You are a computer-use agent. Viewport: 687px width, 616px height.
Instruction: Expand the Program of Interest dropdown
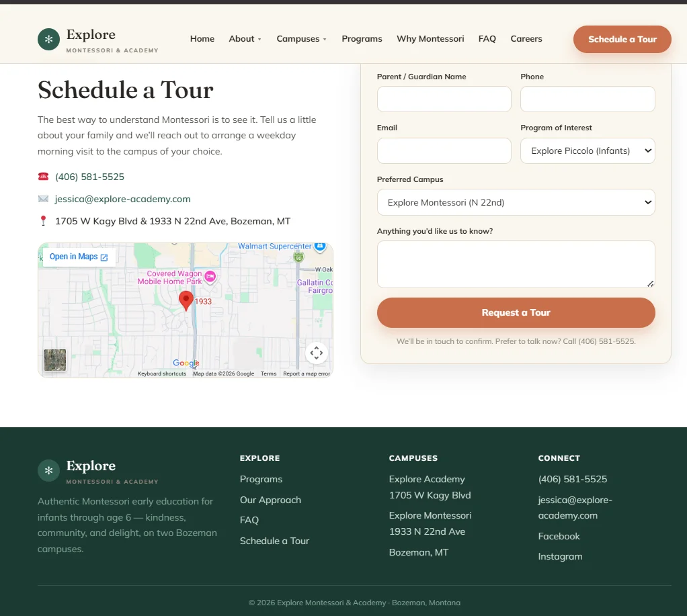pos(588,150)
